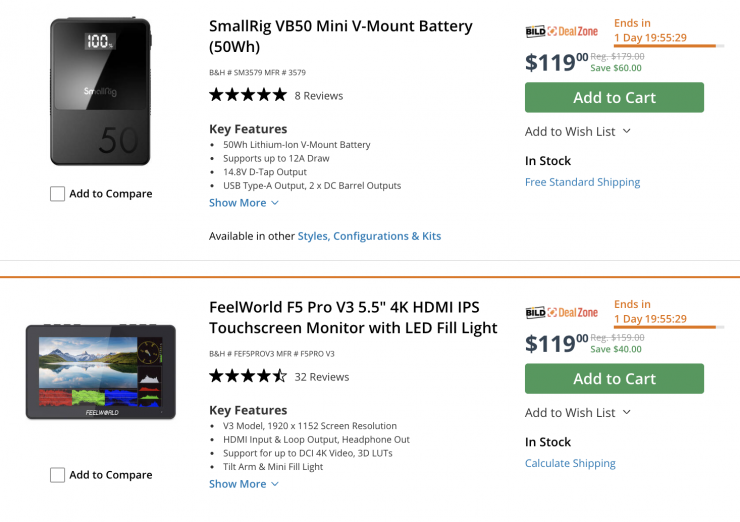
Task: Click the FeelWorld star rating icons
Action: 247,376
